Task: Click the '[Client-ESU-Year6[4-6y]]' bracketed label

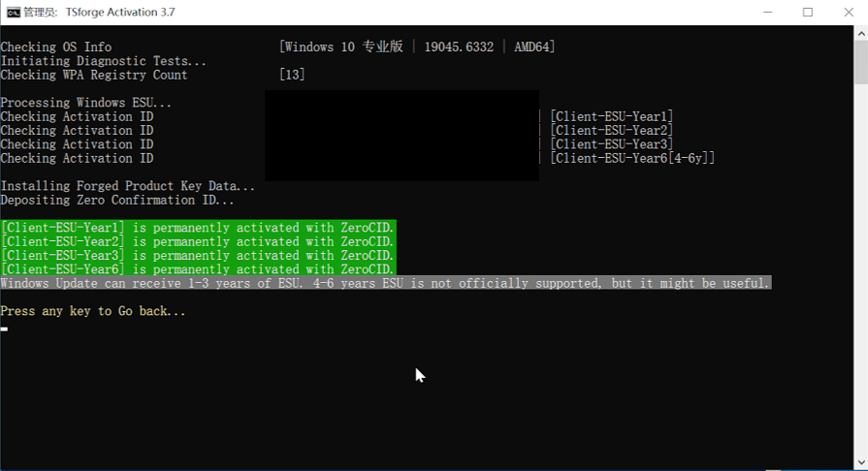Action: tap(632, 158)
